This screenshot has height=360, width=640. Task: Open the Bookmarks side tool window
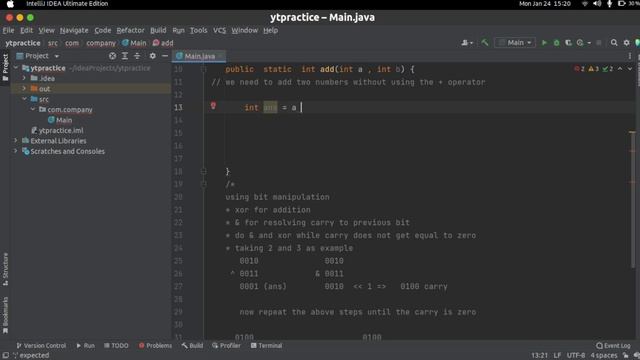click(x=5, y=315)
